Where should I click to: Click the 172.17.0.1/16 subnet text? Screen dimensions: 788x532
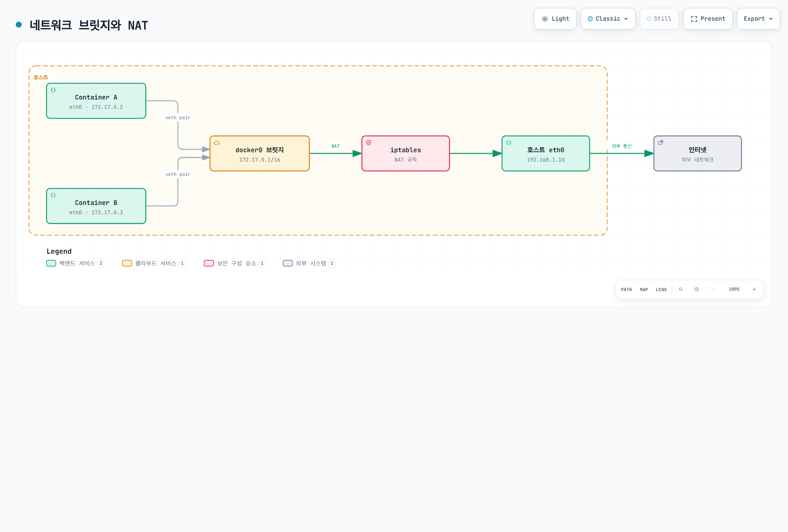(260, 160)
